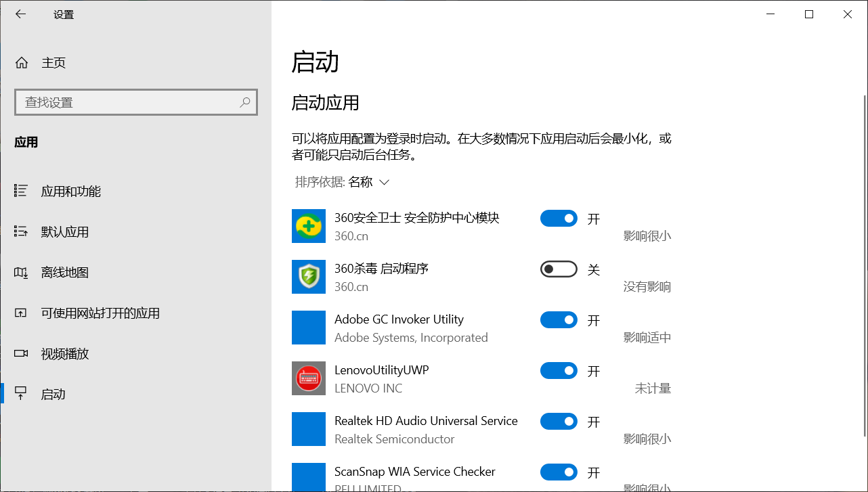
Task: Click Realtek Semiconductor publisher text
Action: tap(395, 439)
